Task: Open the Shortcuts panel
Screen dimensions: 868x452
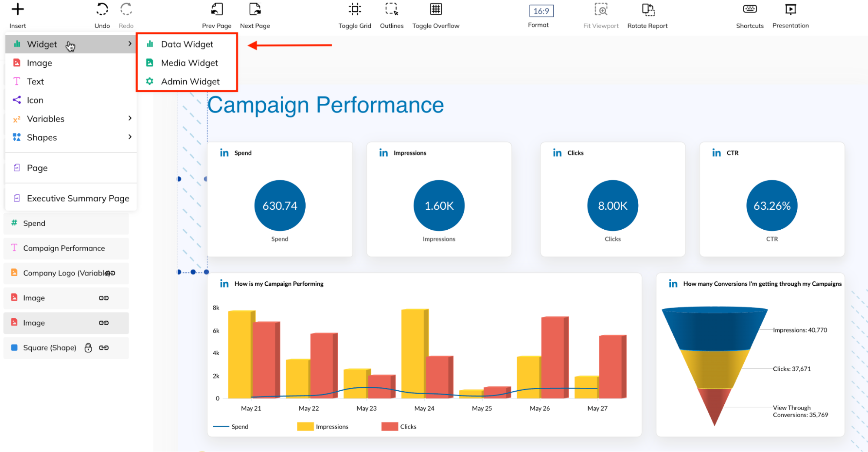Action: [x=749, y=8]
